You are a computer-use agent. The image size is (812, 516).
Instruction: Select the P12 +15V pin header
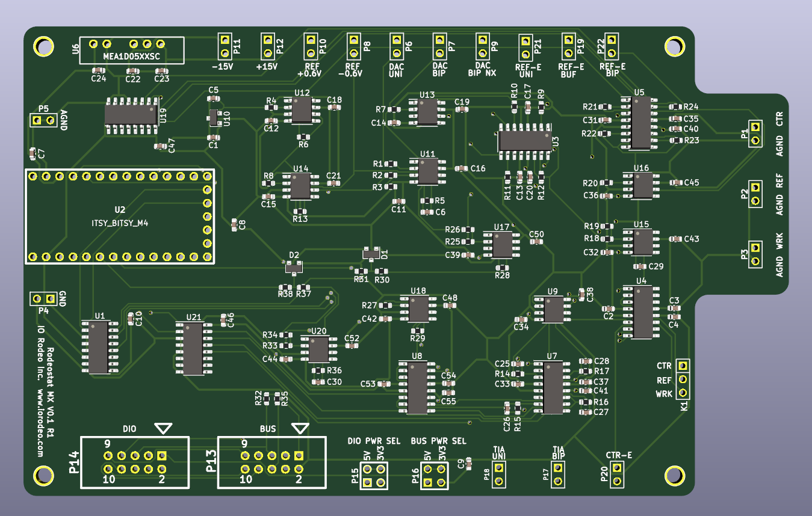(x=267, y=46)
